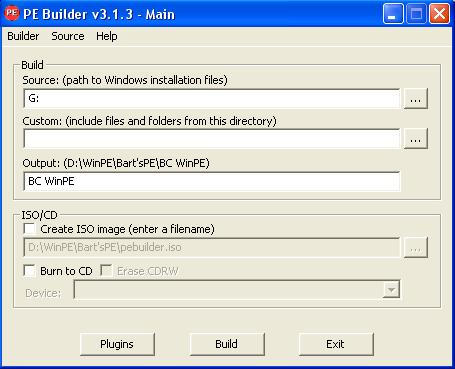The image size is (455, 369).
Task: Open the Source menu
Action: point(68,36)
